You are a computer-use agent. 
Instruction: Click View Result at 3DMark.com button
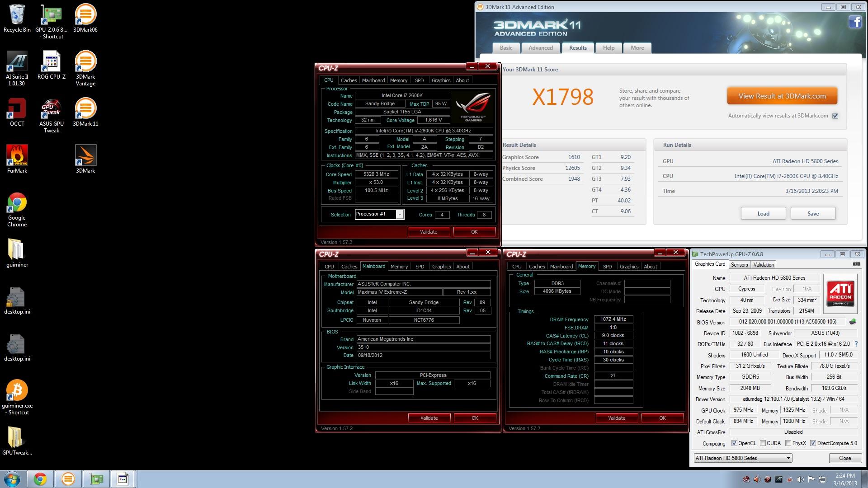(782, 96)
